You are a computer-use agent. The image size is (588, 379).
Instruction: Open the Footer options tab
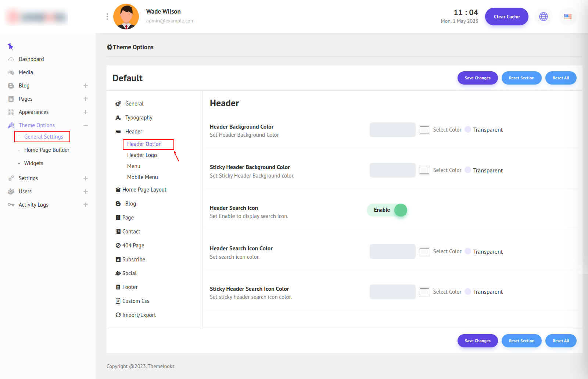coord(130,287)
